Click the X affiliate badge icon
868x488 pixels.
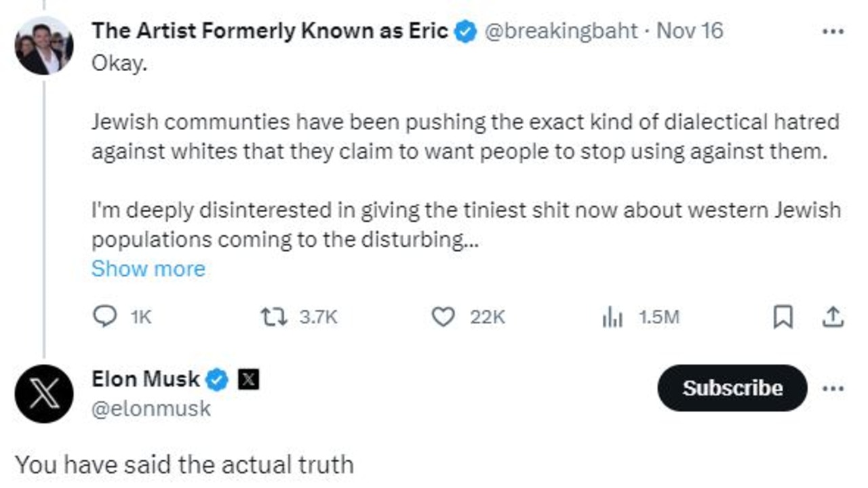tap(248, 380)
